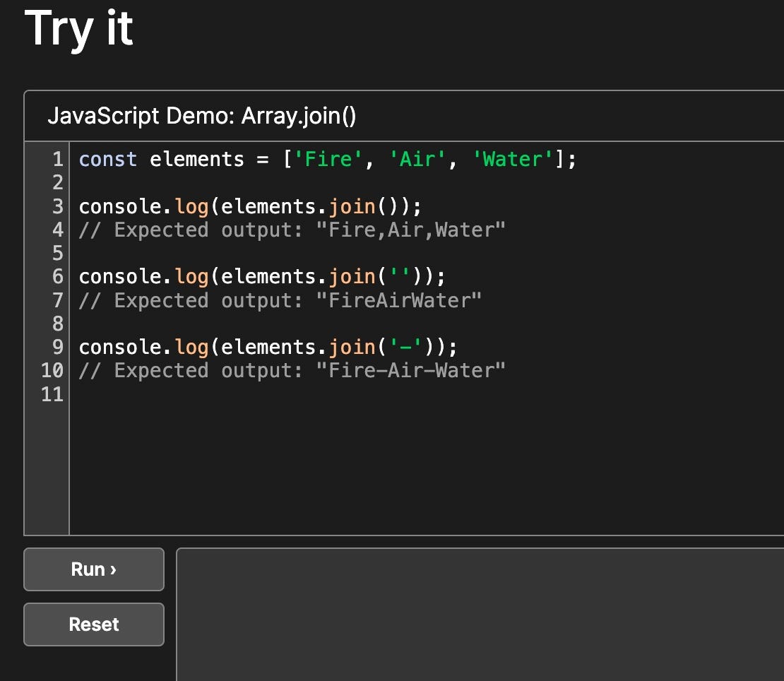This screenshot has width=784, height=681.
Task: Click the Reset button
Action: [x=93, y=624]
